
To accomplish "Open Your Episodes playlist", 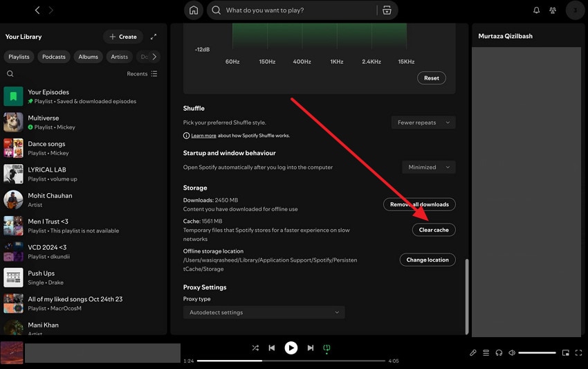I will (x=83, y=96).
